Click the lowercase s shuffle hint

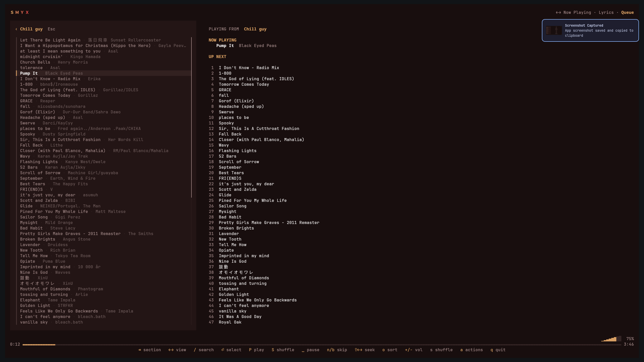click(441, 350)
